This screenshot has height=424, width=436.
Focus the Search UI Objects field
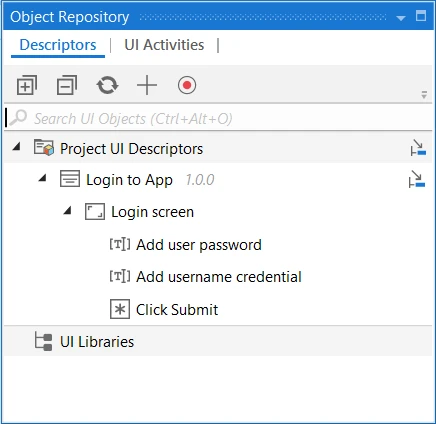(x=218, y=118)
